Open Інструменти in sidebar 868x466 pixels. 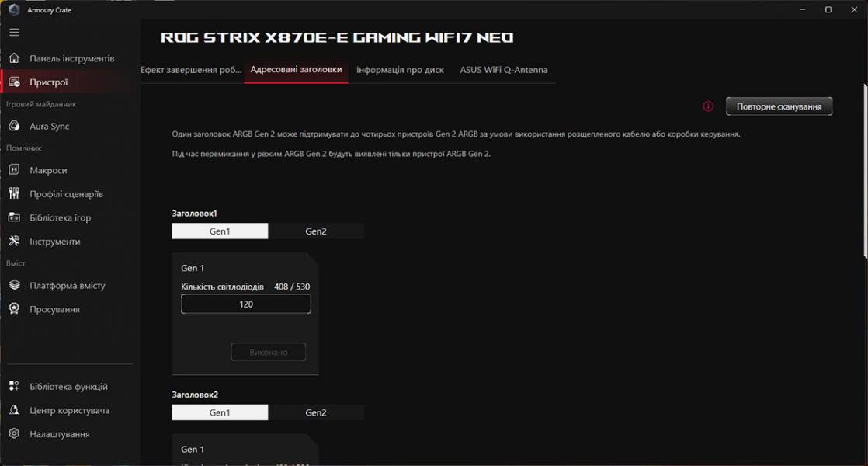coord(55,242)
